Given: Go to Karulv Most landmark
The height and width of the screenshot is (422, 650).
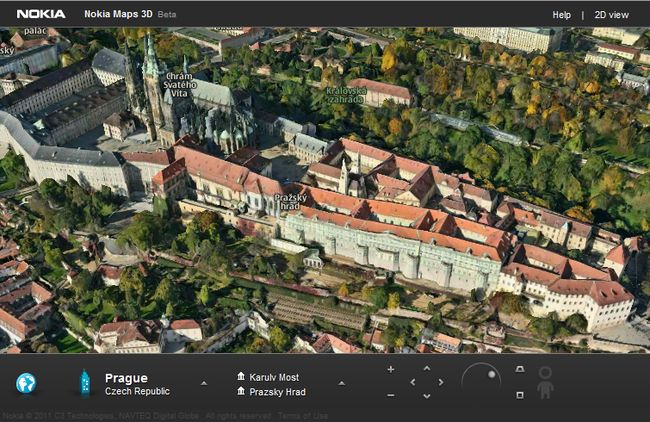Looking at the screenshot, I should [274, 377].
